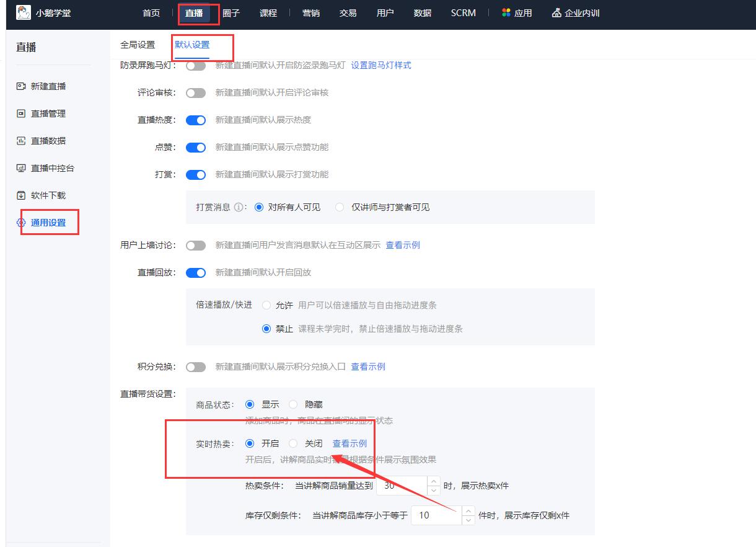Click the 企业内训 icon in top bar

click(x=556, y=12)
